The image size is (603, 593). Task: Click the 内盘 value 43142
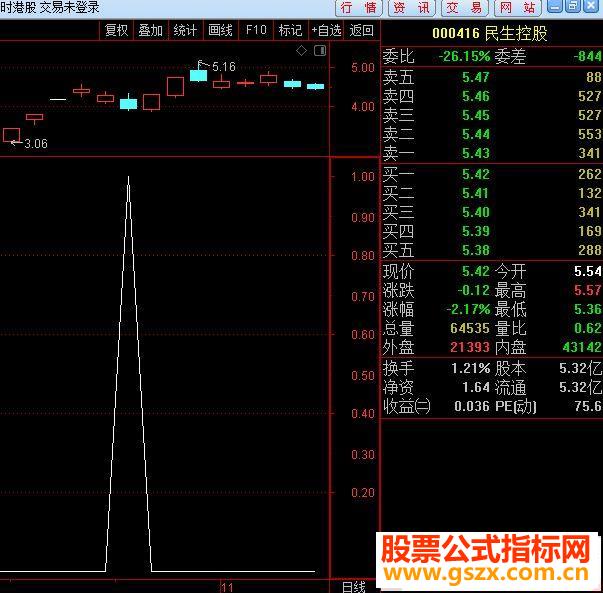582,347
